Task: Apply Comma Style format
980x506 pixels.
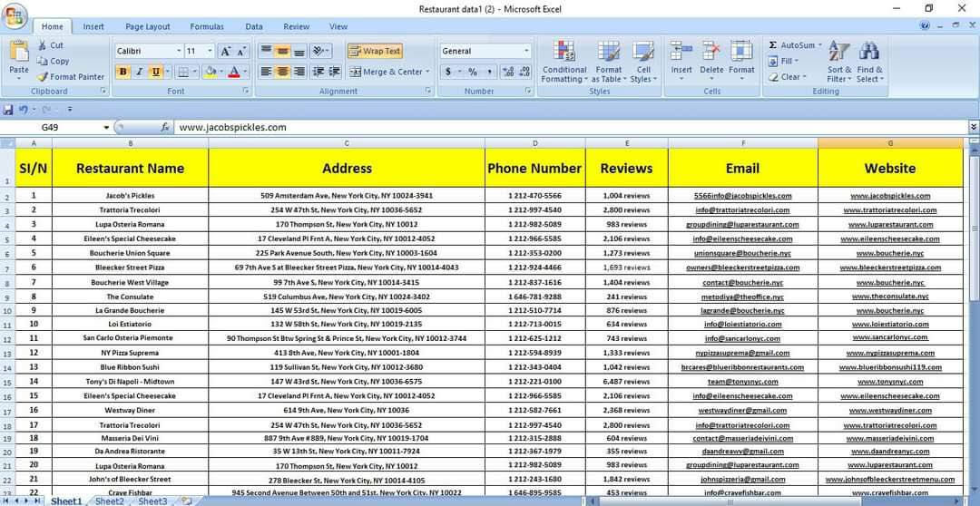Action: (489, 72)
